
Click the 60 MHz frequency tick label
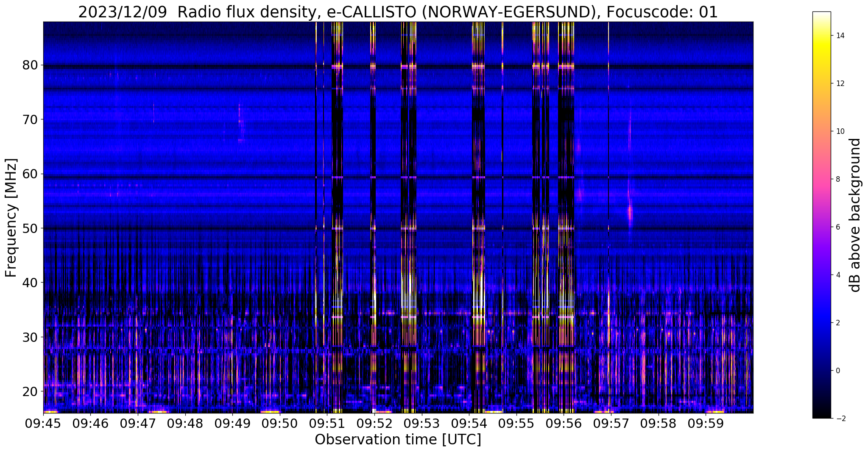pos(30,174)
